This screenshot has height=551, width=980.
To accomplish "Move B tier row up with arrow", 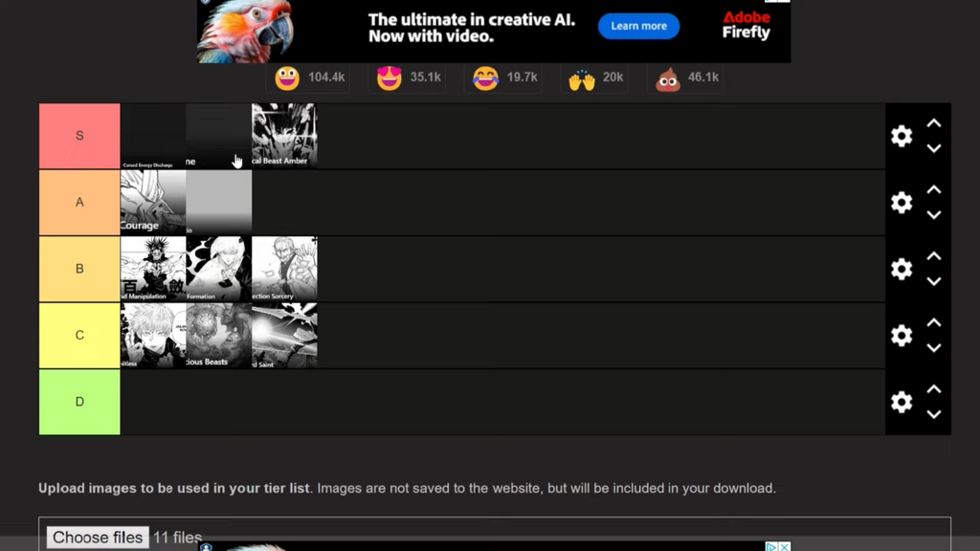I will pos(934,256).
